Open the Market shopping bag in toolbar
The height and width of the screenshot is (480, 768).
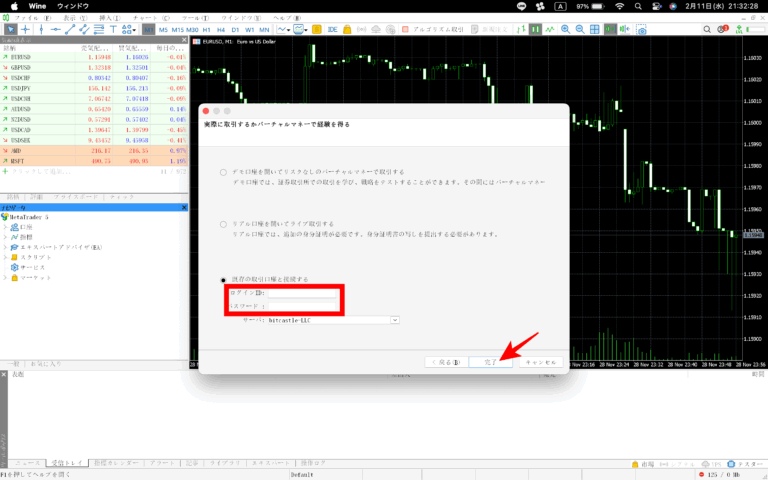347,29
